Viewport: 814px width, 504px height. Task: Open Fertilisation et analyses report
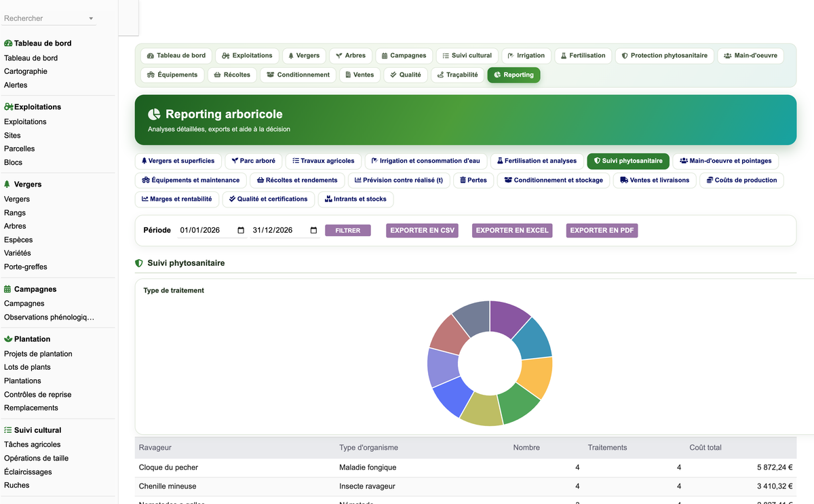pyautogui.click(x=537, y=161)
